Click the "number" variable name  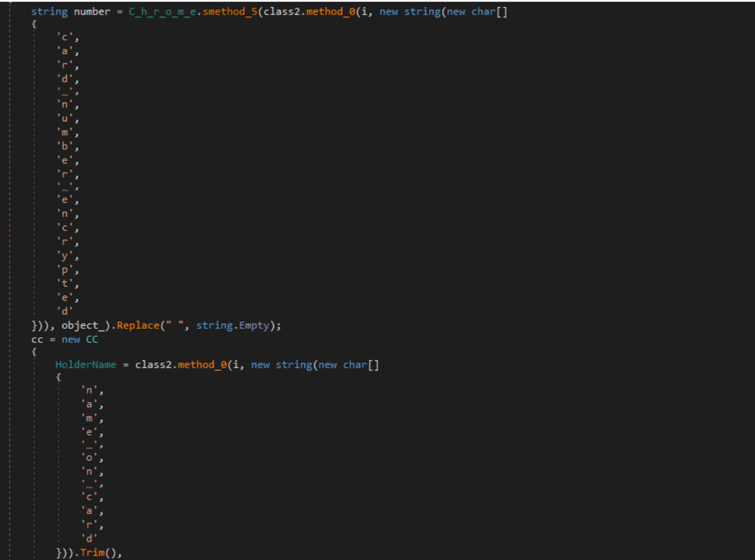click(92, 12)
